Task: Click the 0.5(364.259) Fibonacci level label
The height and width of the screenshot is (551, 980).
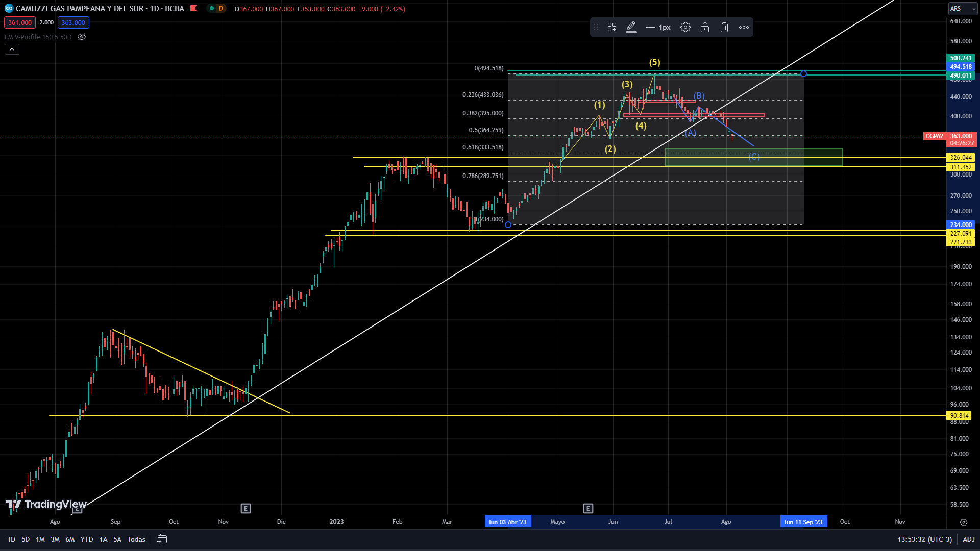Action: click(486, 130)
